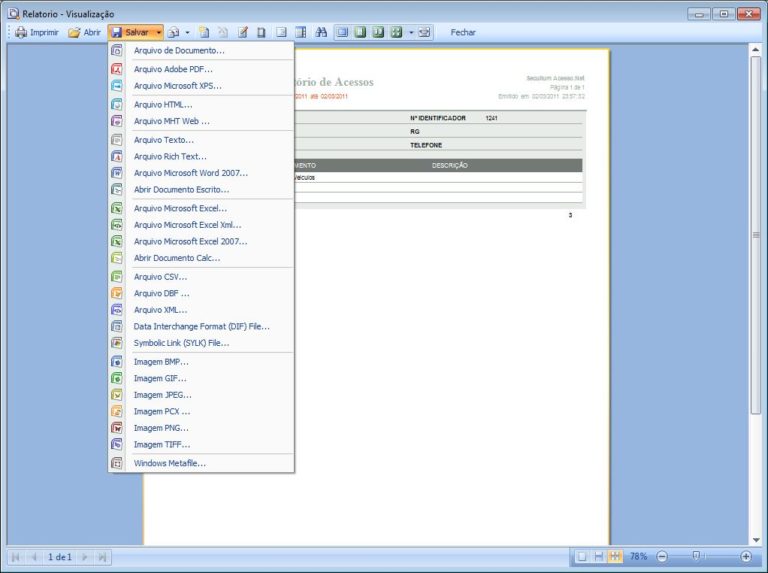Toggle single page view in status bar
The width and height of the screenshot is (768, 573).
click(582, 556)
